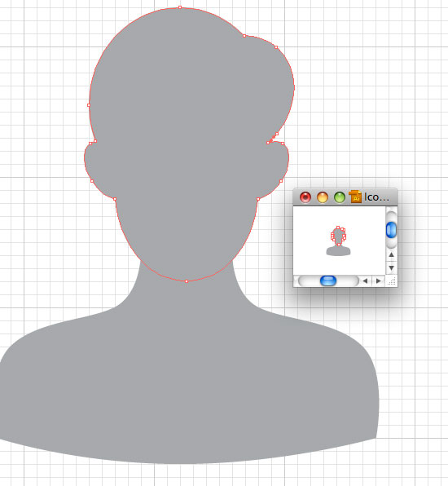Minimize the window with the orange button

coord(323,197)
